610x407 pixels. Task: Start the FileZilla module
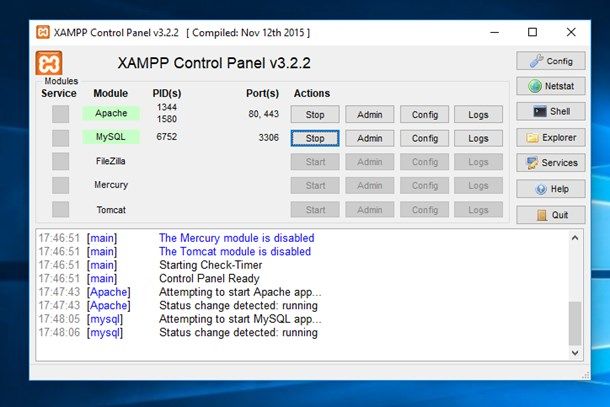315,162
